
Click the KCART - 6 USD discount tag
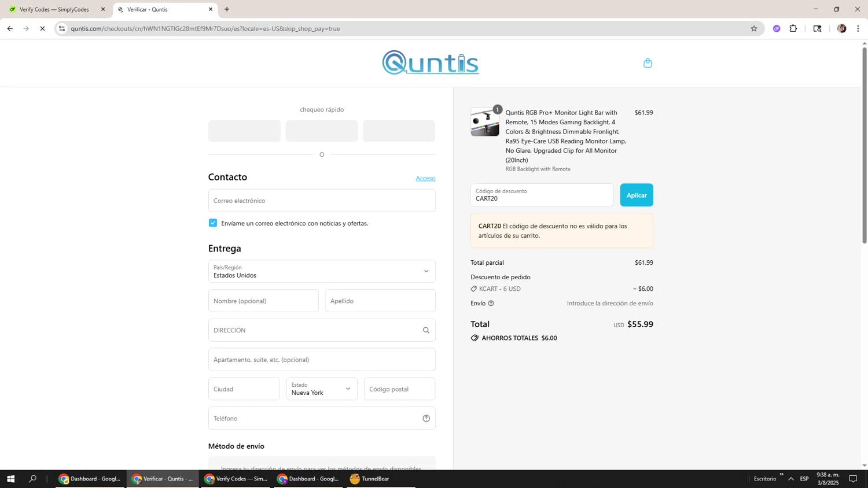(x=495, y=289)
